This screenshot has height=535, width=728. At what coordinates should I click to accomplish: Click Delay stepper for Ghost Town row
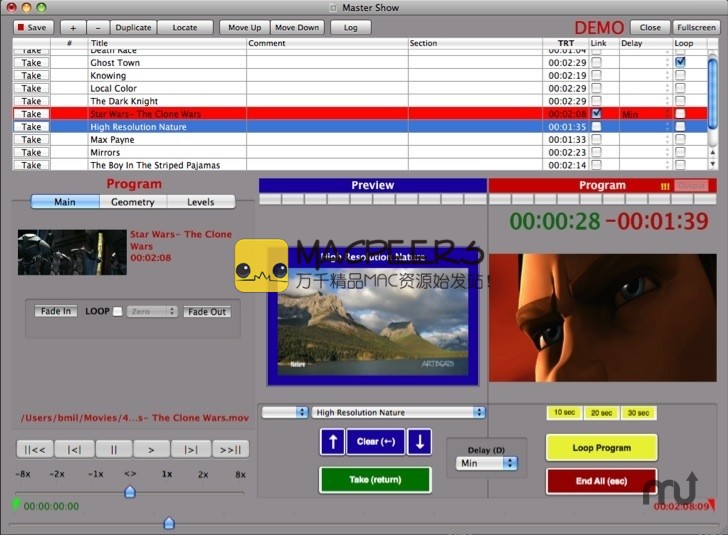pyautogui.click(x=667, y=62)
